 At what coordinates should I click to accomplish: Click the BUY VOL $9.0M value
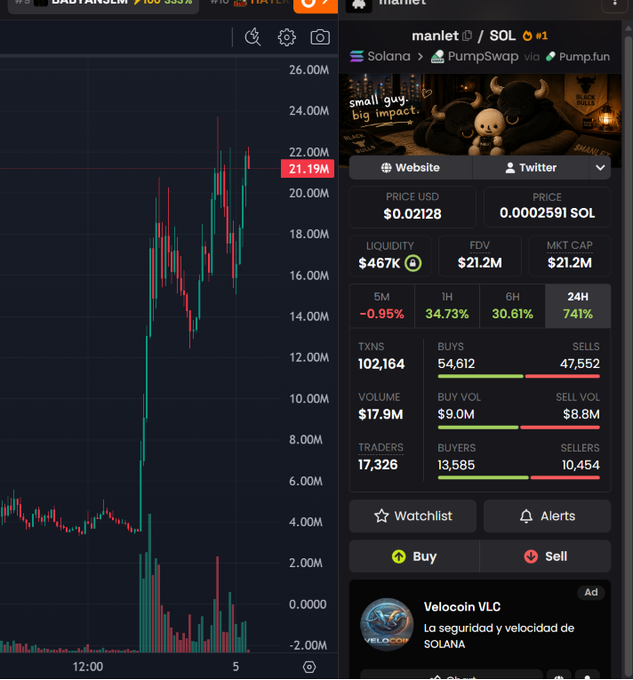(x=456, y=414)
